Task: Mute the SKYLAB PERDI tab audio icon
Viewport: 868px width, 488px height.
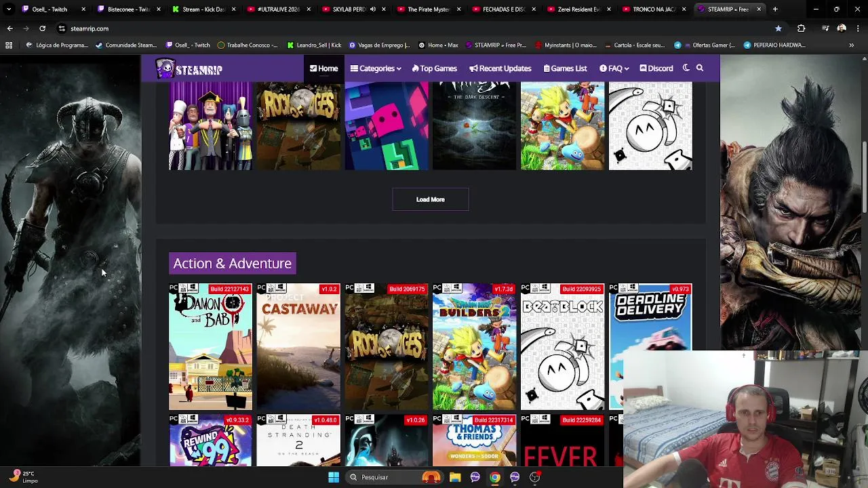Action: (372, 9)
